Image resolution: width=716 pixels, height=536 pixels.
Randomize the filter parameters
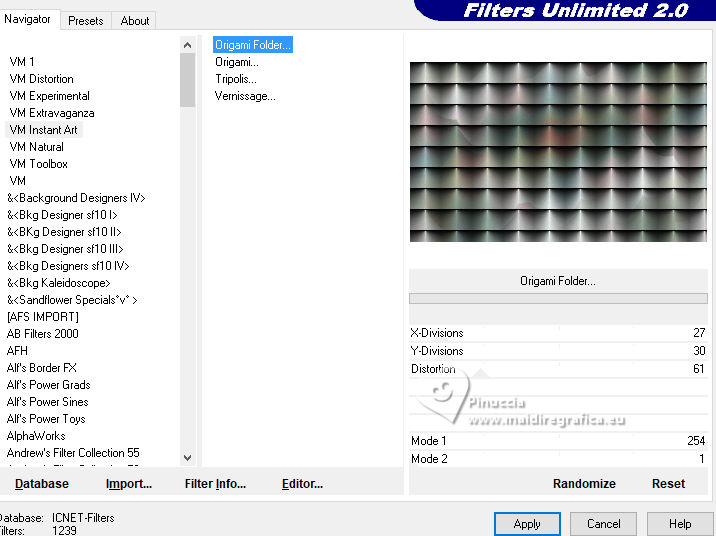pyautogui.click(x=584, y=484)
